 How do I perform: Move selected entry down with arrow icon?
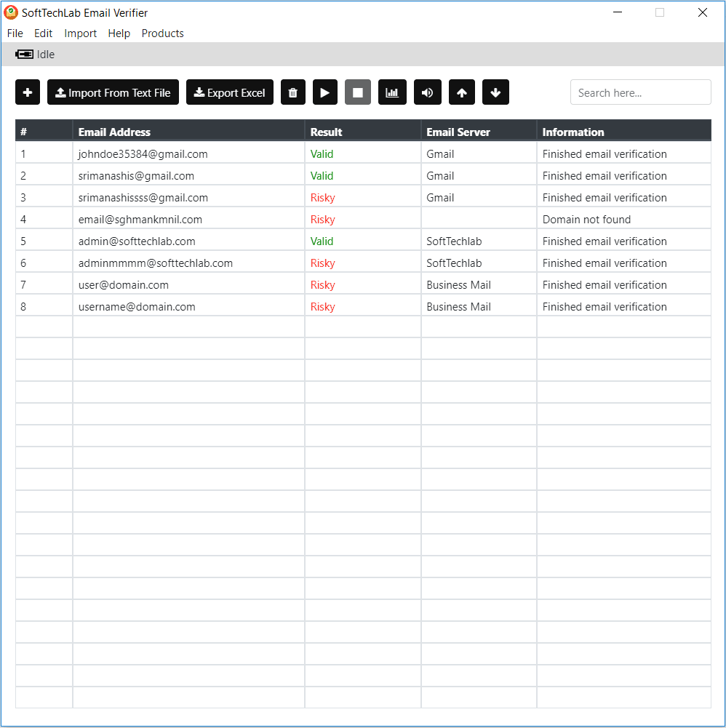tap(495, 92)
